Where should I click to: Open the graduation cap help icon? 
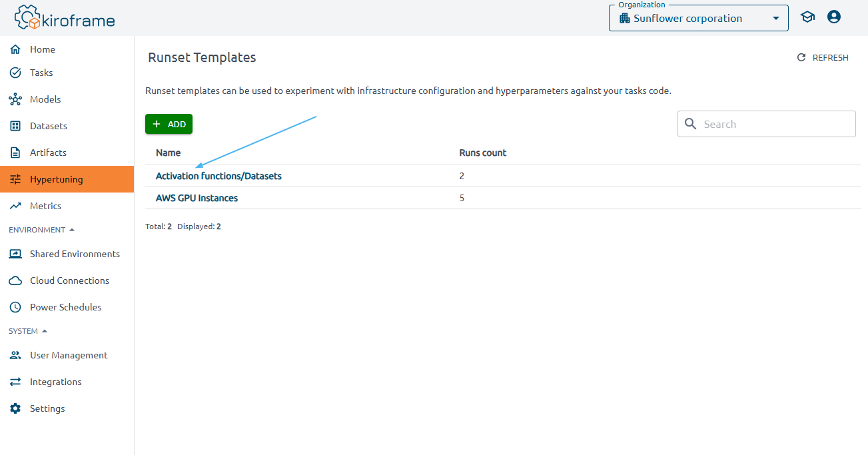point(808,17)
